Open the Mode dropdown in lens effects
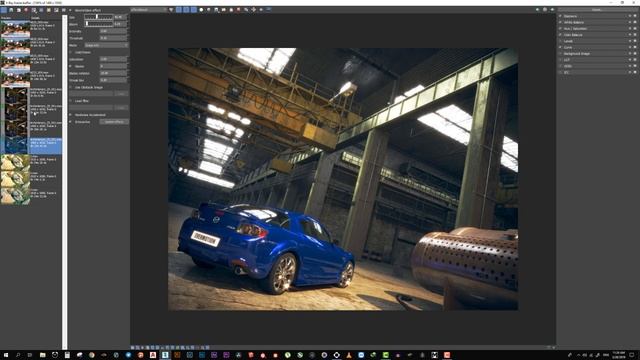 pos(106,45)
